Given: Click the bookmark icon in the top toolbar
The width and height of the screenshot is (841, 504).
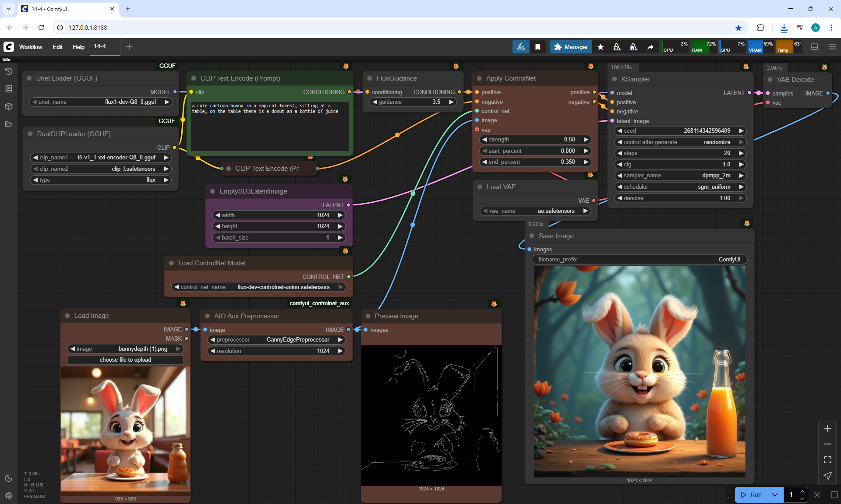Looking at the screenshot, I should coord(538,47).
